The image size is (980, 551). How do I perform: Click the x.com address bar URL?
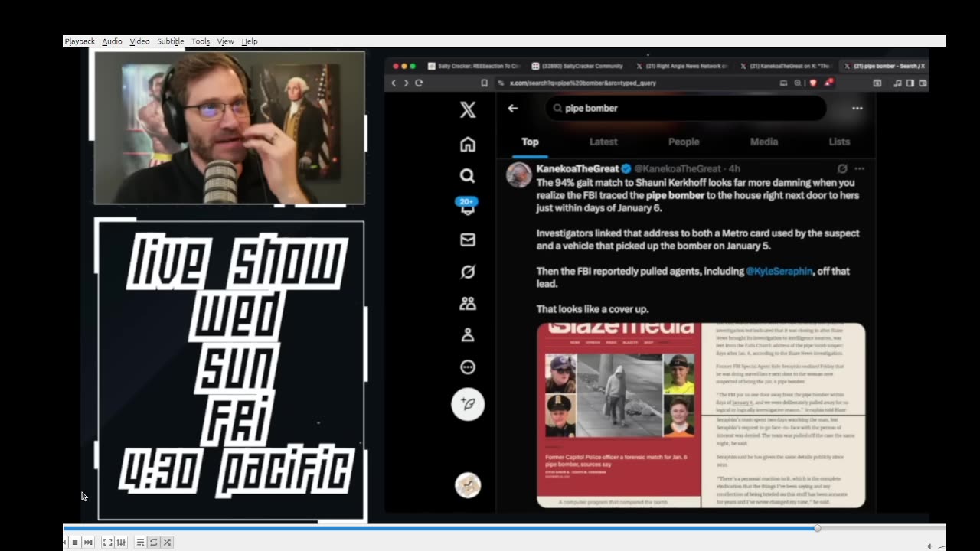(583, 83)
